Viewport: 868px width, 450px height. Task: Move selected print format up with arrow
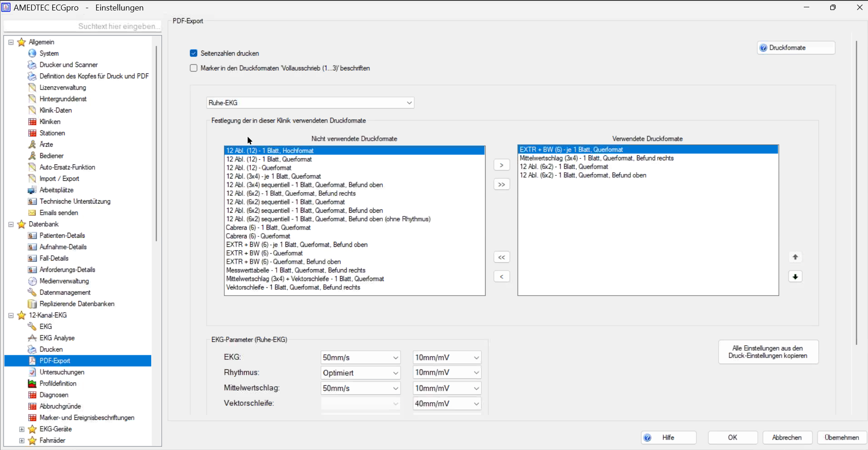(x=795, y=257)
